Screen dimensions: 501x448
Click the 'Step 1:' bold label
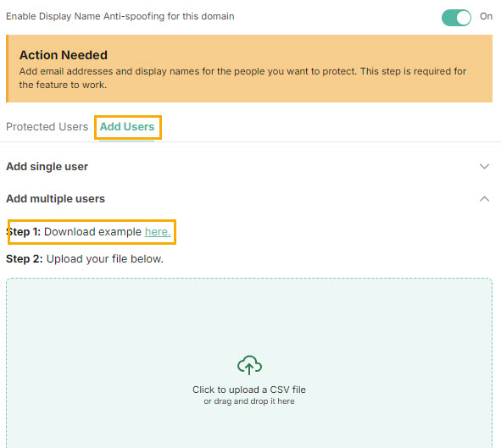[x=24, y=232]
